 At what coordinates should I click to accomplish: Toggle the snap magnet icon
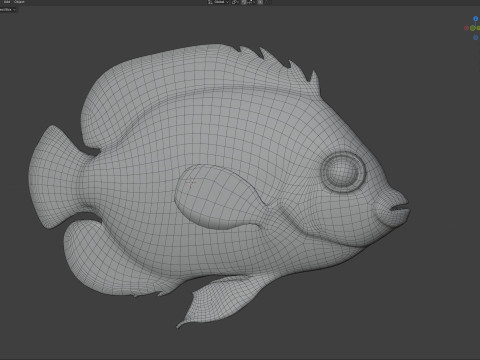tap(244, 2)
